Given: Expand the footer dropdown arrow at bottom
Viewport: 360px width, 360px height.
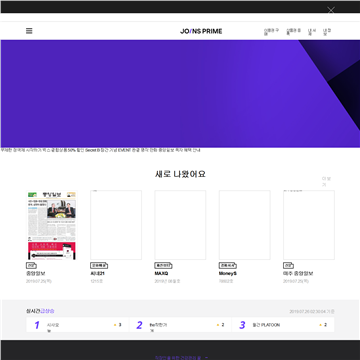Looking at the screenshot, I should 206,358.
